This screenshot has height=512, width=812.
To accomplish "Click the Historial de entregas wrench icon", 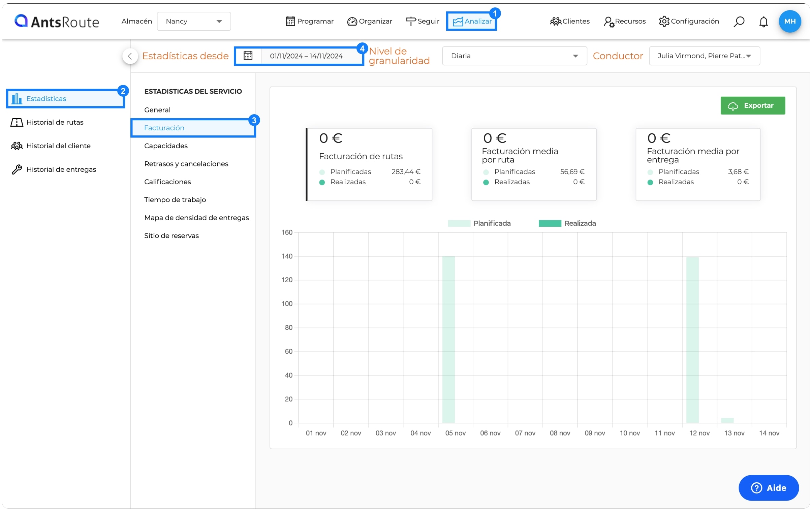I will [17, 169].
